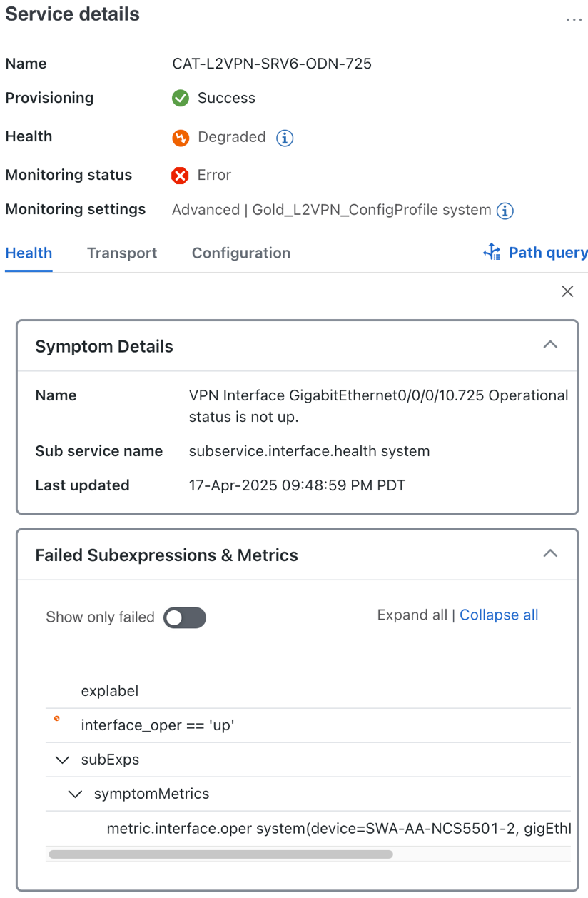Open the three-dot options menu
The image size is (588, 898).
click(574, 20)
